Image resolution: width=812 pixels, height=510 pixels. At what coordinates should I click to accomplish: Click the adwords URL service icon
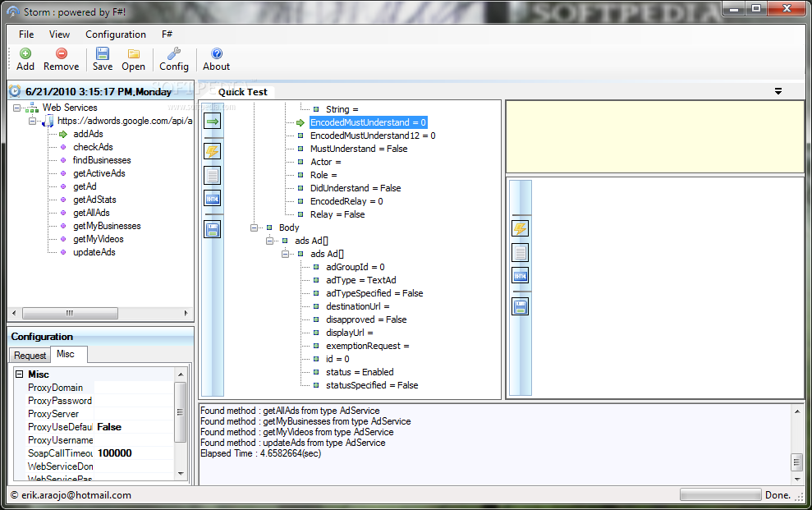[48, 122]
